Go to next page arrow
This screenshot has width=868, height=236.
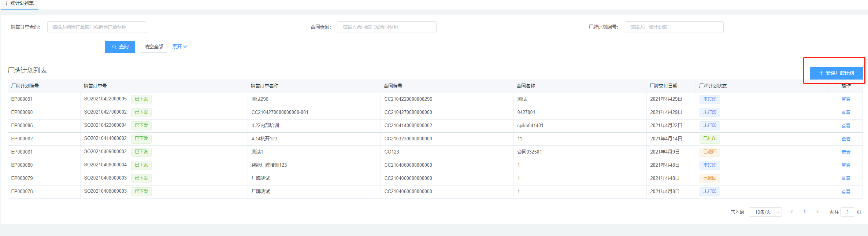pyautogui.click(x=817, y=212)
